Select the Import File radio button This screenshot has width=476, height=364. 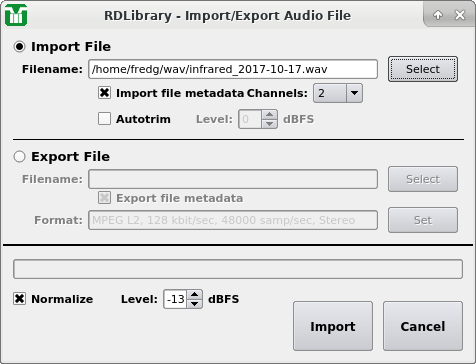click(19, 46)
